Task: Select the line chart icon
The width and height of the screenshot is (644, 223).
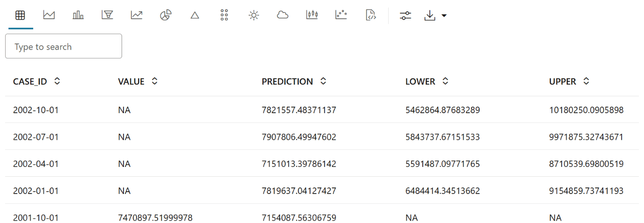Action: coord(137,15)
